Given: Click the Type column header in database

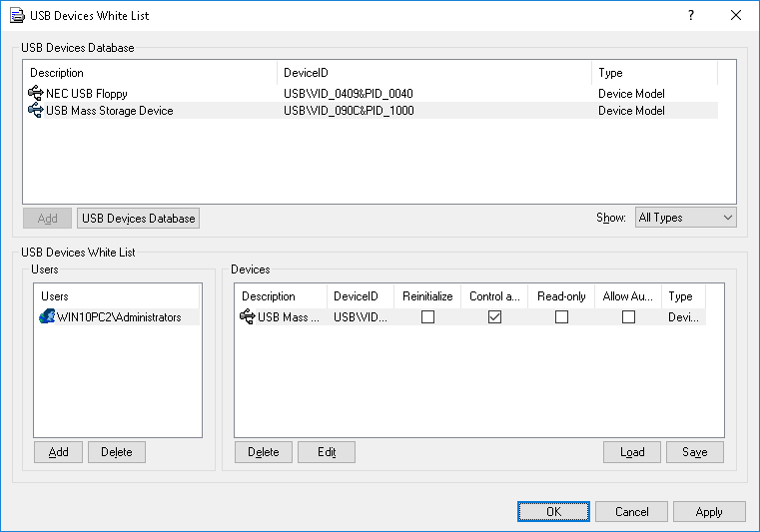Looking at the screenshot, I should coord(653,73).
